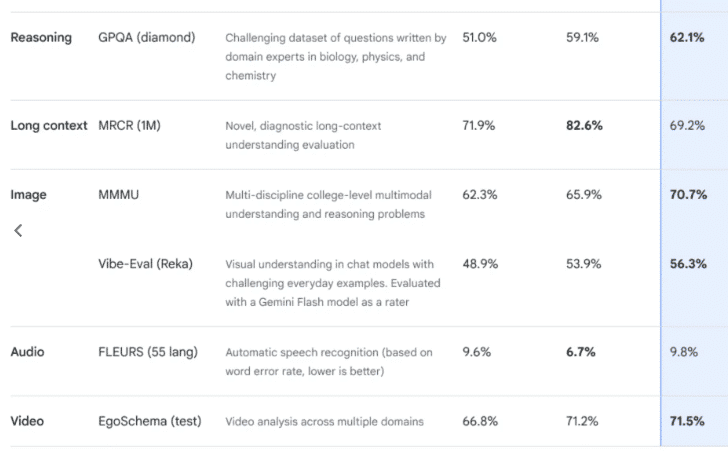The height and width of the screenshot is (467, 728).
Task: Click the GPQA (diamond) benchmark name
Action: click(x=147, y=37)
